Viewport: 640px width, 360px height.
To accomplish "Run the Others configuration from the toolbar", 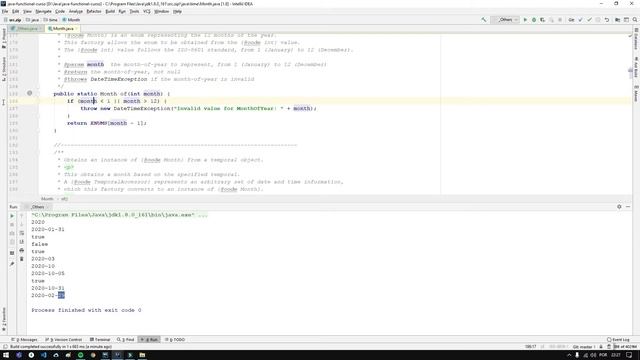I will tap(525, 20).
